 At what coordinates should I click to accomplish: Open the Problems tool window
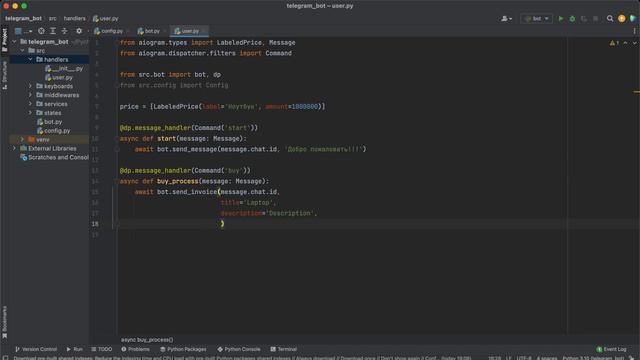click(135, 349)
